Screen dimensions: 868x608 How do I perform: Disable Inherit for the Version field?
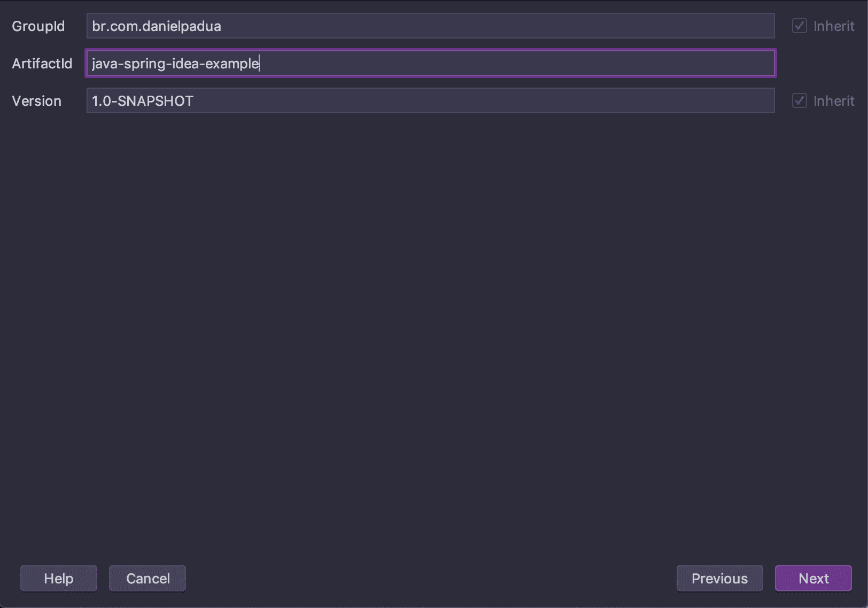click(x=800, y=100)
